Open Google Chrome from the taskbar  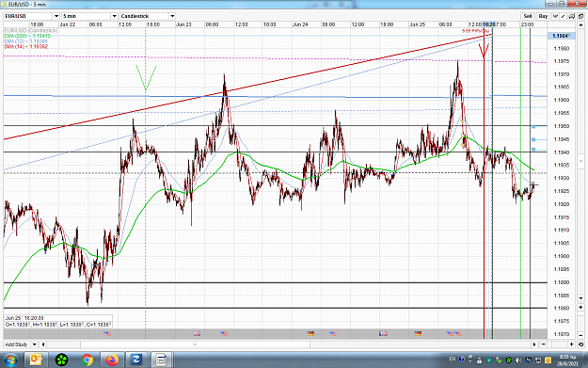coord(87,360)
